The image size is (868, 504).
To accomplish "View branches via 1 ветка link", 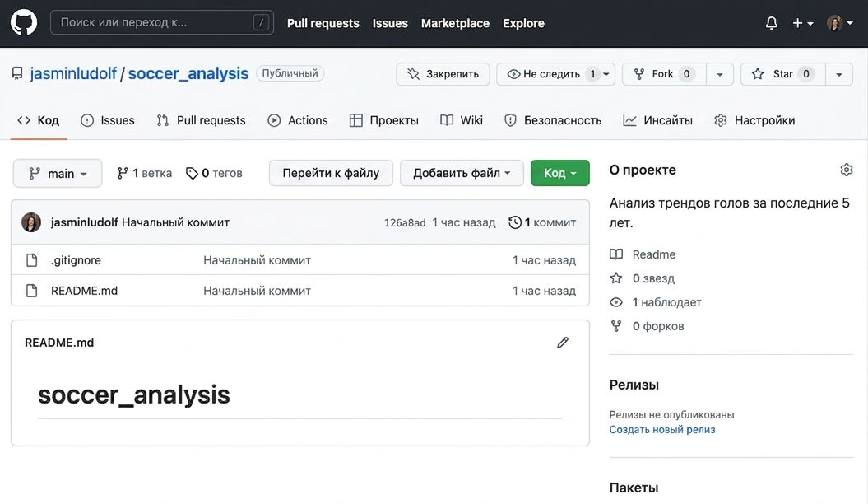I will coord(145,174).
